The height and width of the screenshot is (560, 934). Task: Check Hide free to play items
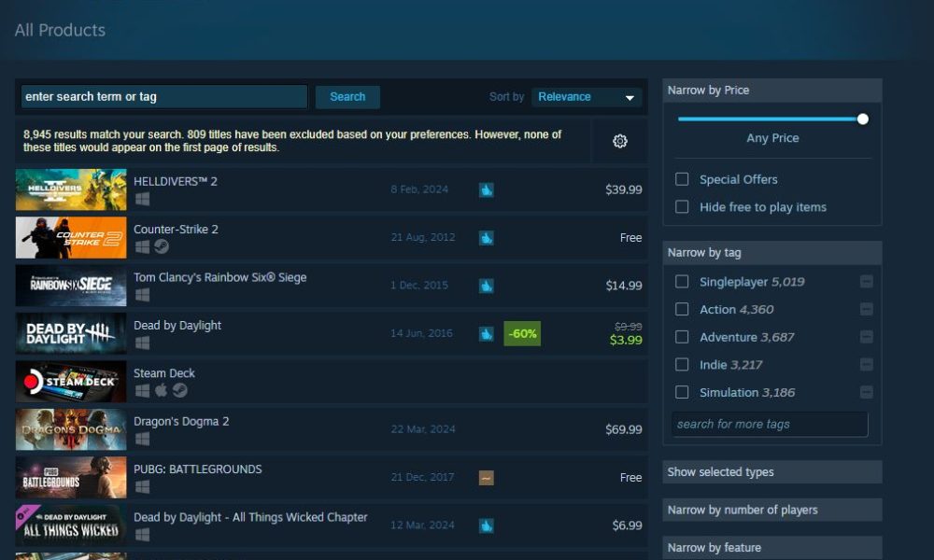click(x=682, y=206)
